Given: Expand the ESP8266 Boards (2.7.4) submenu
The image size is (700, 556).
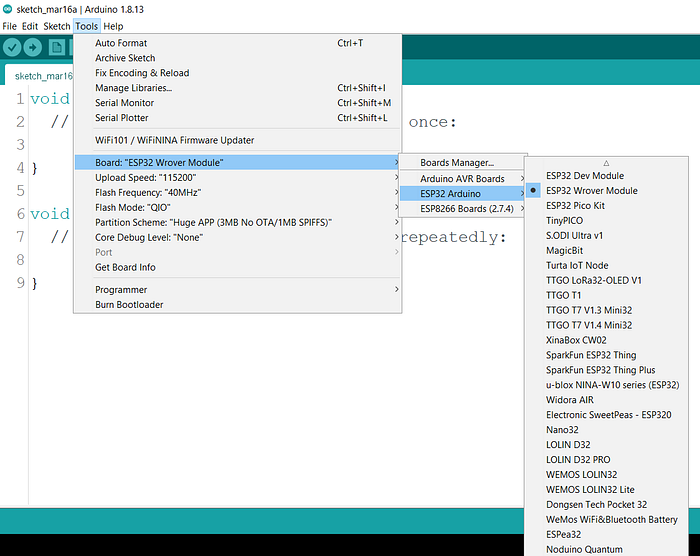Looking at the screenshot, I should 462,209.
